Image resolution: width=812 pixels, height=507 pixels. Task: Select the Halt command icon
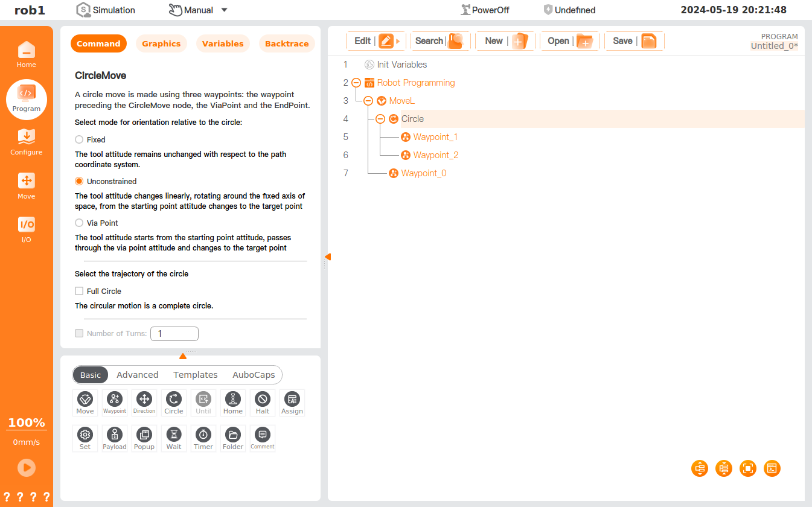pyautogui.click(x=263, y=402)
